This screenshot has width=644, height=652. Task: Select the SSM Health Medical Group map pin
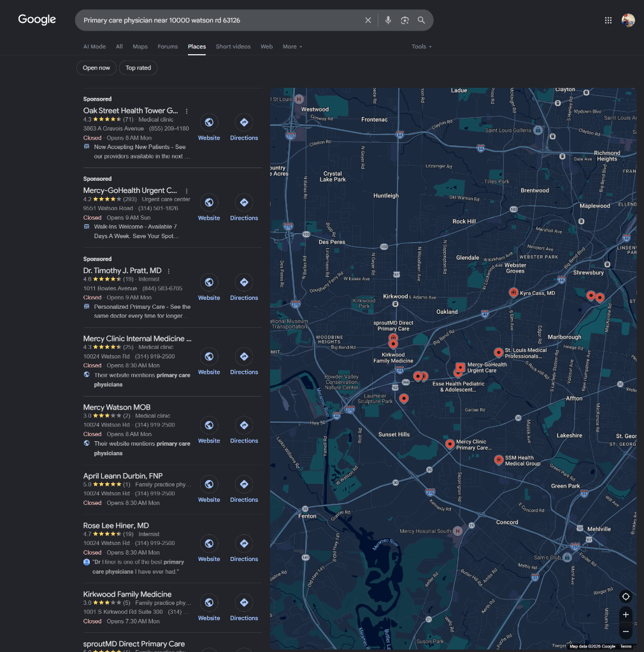[498, 460]
